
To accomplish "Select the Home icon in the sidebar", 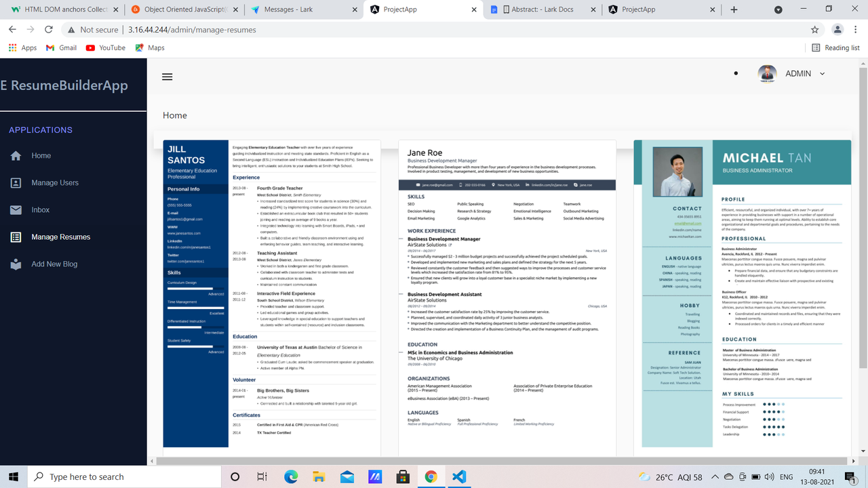I will 15,155.
